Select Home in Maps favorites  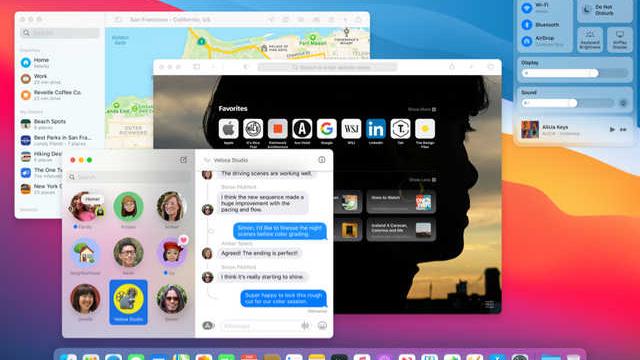pos(60,62)
